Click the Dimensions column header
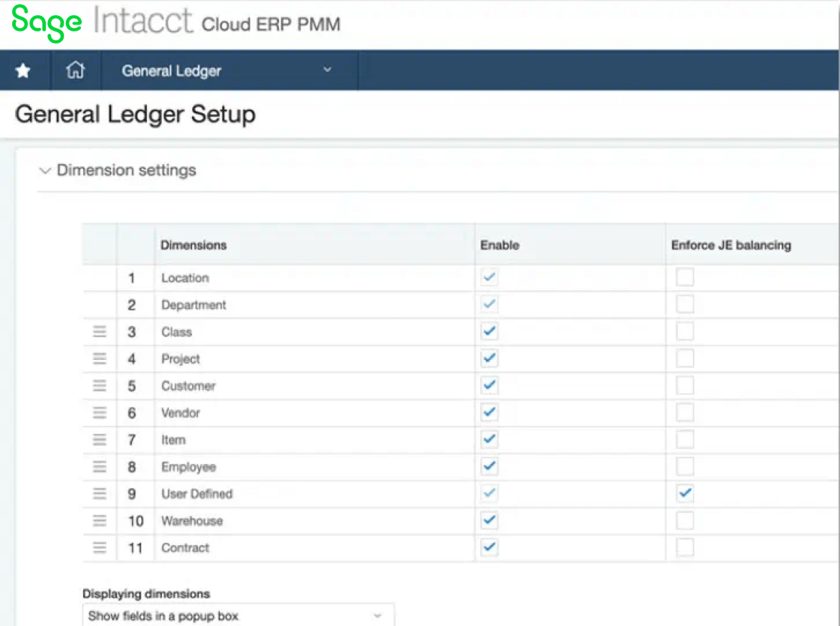This screenshot has height=626, width=840. [194, 245]
